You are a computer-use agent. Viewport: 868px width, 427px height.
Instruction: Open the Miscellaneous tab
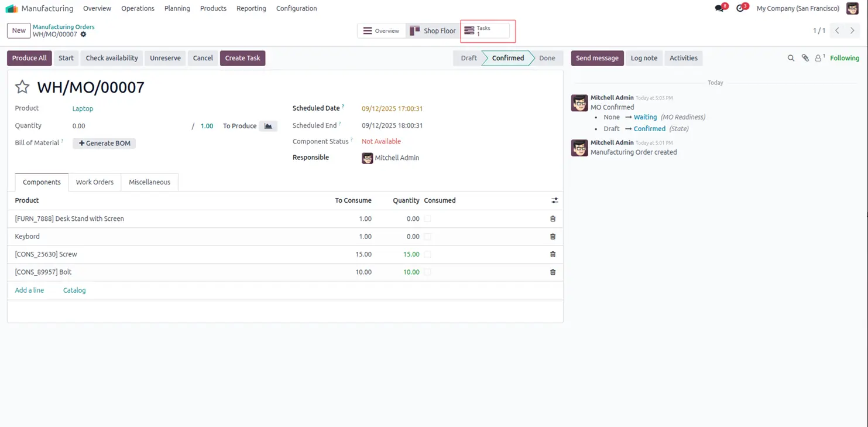point(149,182)
